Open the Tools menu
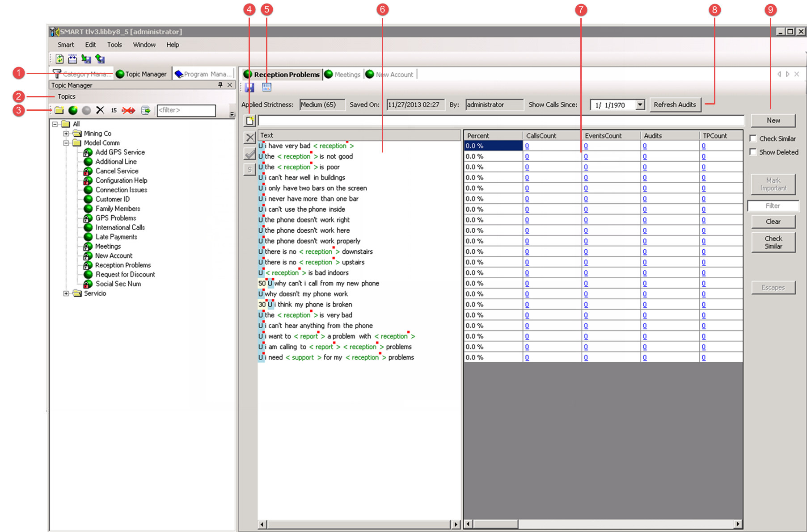This screenshot has height=532, width=807. [x=114, y=45]
